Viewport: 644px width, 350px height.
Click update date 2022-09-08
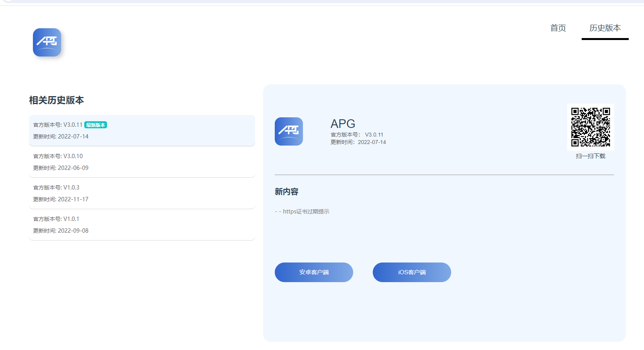click(61, 231)
